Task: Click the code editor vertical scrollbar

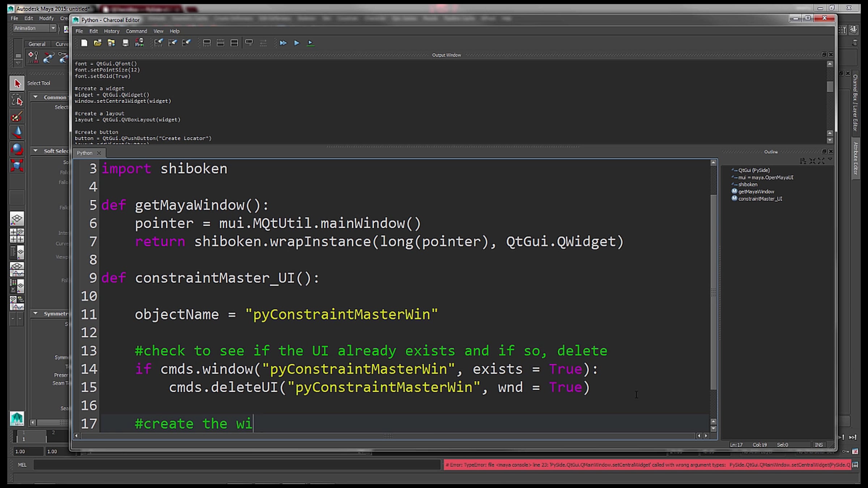Action: (x=713, y=293)
